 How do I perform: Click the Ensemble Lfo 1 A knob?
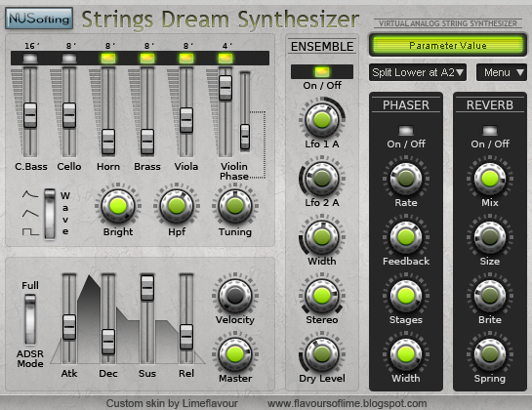tap(322, 119)
